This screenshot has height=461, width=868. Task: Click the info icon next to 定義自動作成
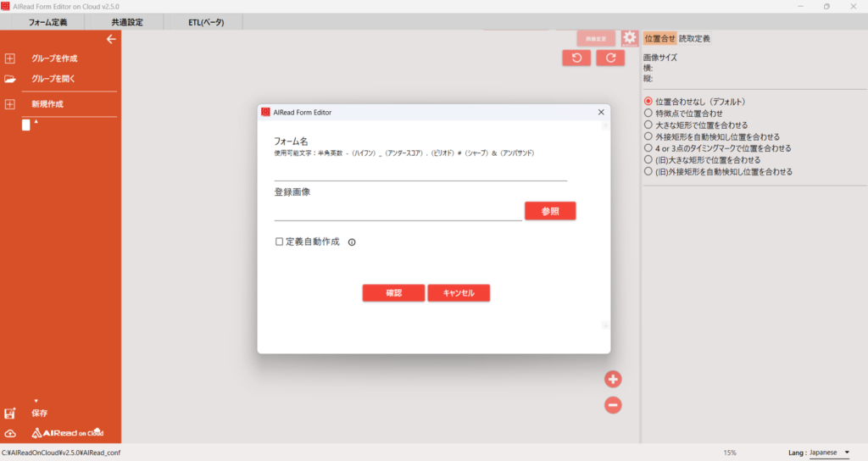[x=352, y=242]
